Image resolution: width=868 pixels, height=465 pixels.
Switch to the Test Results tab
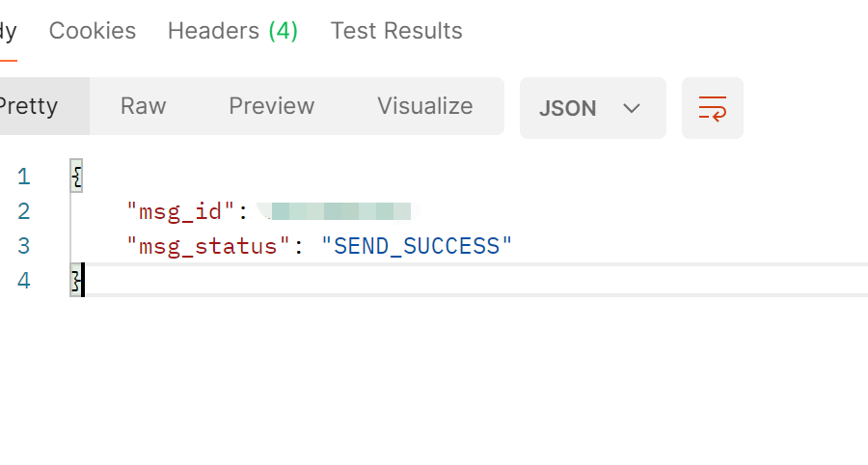click(x=396, y=31)
